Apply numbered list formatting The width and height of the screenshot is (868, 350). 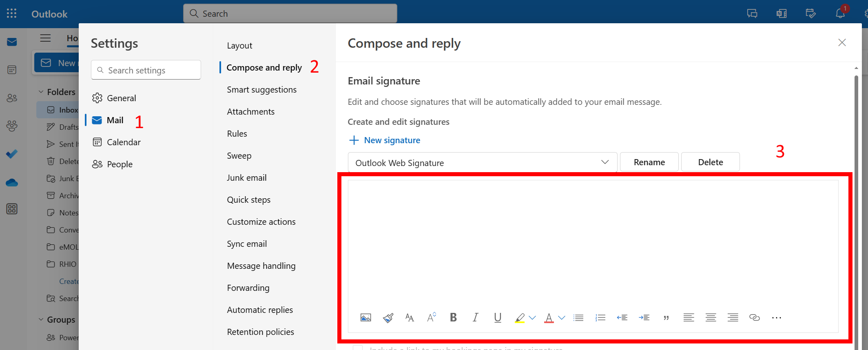(x=600, y=318)
